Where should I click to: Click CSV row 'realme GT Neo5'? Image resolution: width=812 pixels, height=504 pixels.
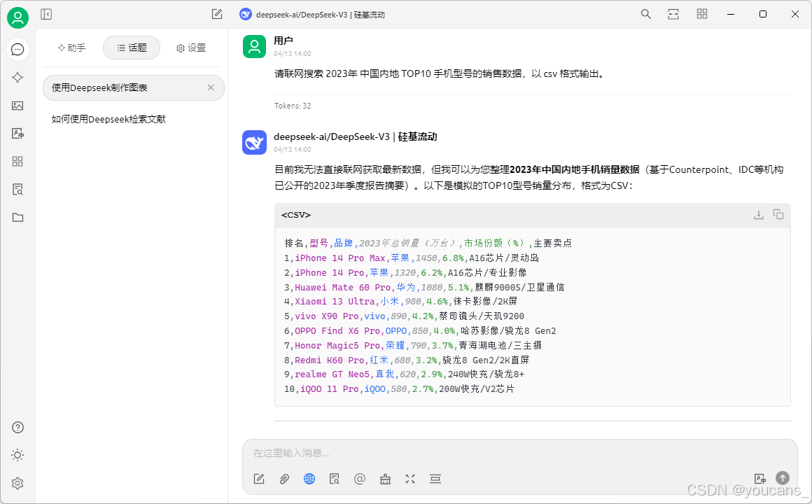tap(404, 374)
